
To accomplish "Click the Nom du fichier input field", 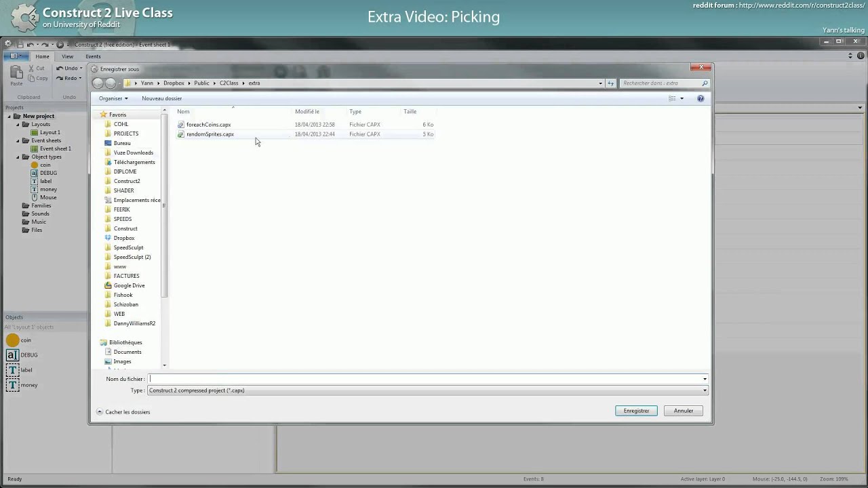I will pos(427,379).
